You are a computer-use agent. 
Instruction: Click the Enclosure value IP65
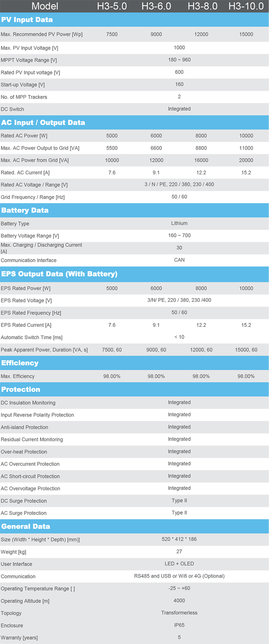point(179,625)
